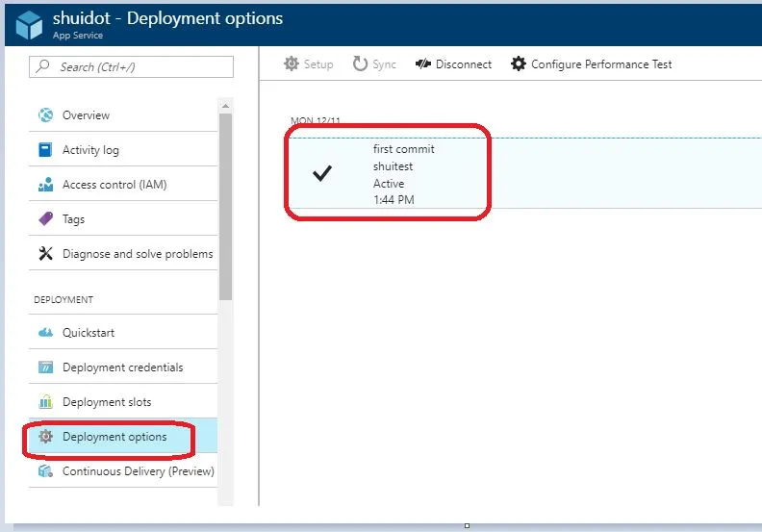Click the Activity log book icon
The width and height of the screenshot is (762, 532).
(x=45, y=150)
